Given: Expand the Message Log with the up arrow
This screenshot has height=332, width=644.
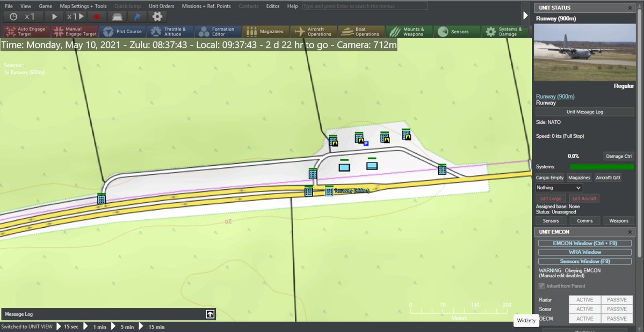Looking at the screenshot, I should (x=210, y=314).
